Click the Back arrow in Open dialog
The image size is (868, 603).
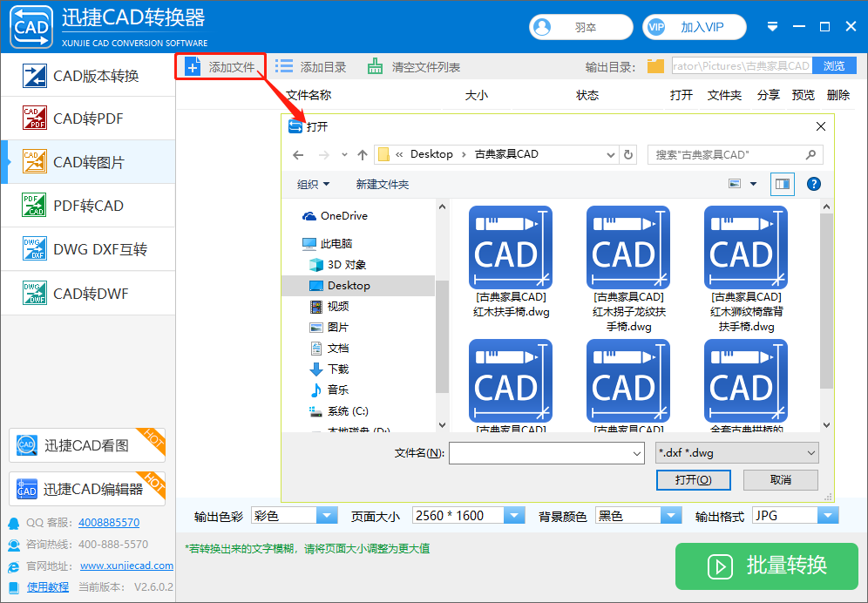click(298, 155)
